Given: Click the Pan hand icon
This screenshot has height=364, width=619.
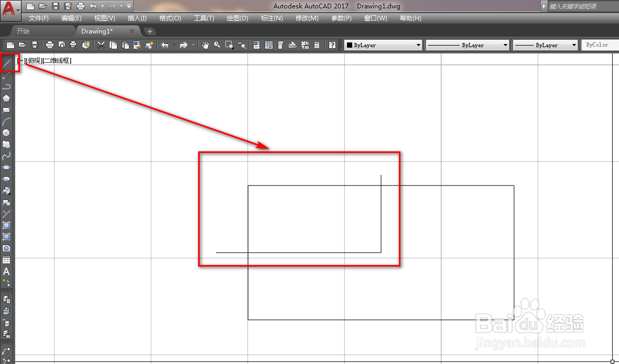Looking at the screenshot, I should (205, 45).
